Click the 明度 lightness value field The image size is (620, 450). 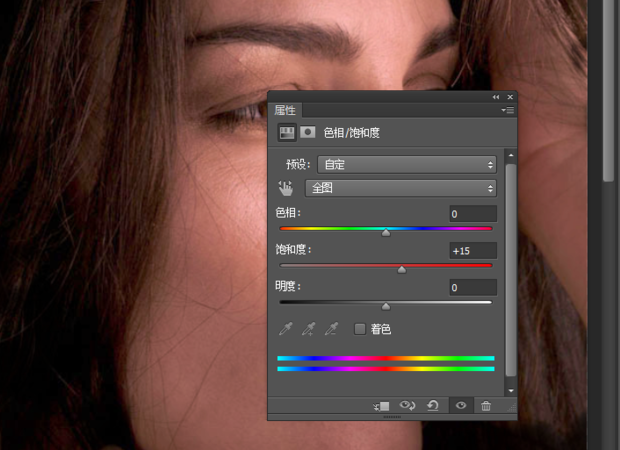click(473, 287)
